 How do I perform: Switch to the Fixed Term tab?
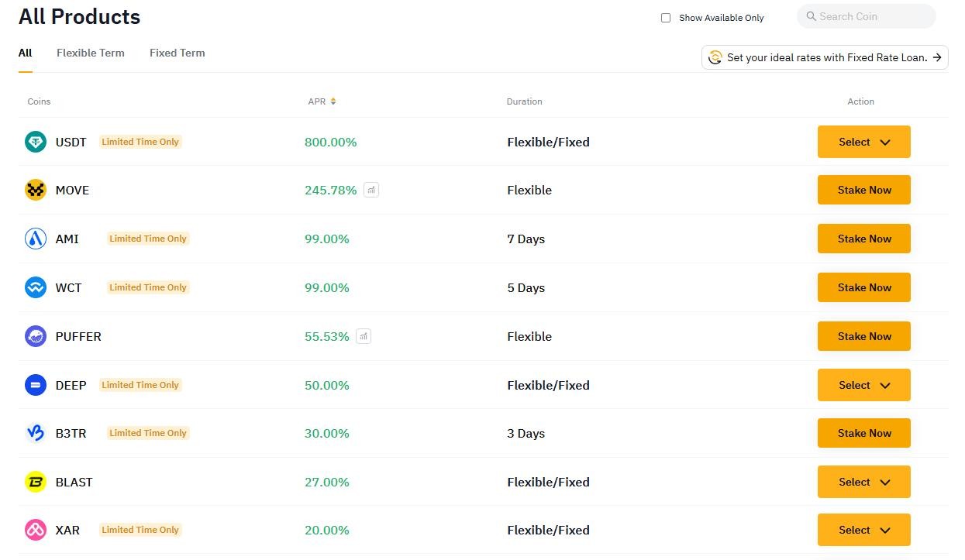pos(177,53)
